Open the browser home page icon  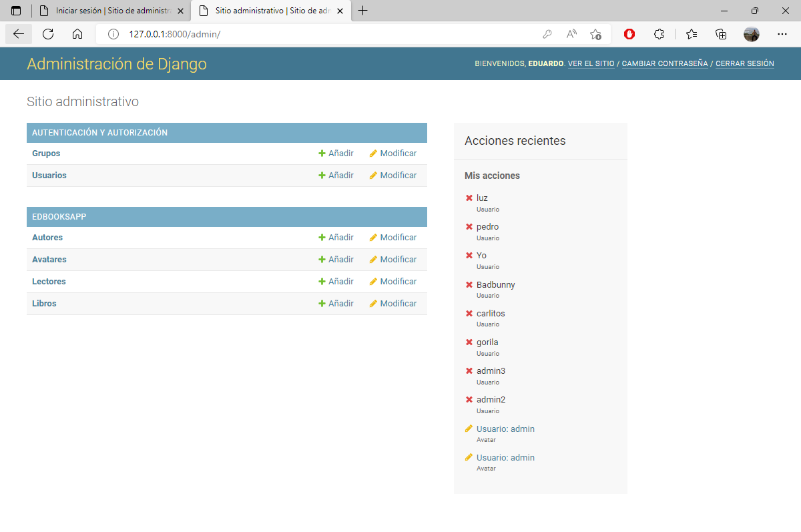pos(77,34)
